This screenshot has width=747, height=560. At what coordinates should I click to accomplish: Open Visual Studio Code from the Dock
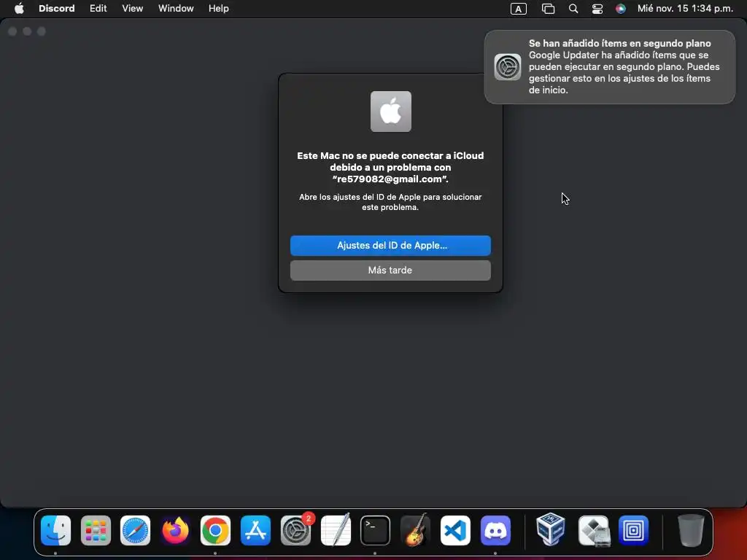coord(455,531)
